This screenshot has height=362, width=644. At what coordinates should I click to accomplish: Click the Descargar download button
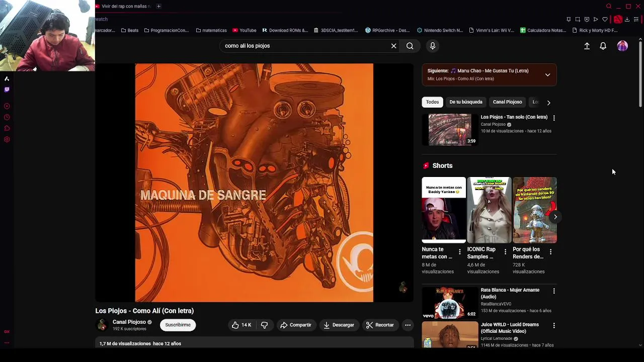click(339, 325)
